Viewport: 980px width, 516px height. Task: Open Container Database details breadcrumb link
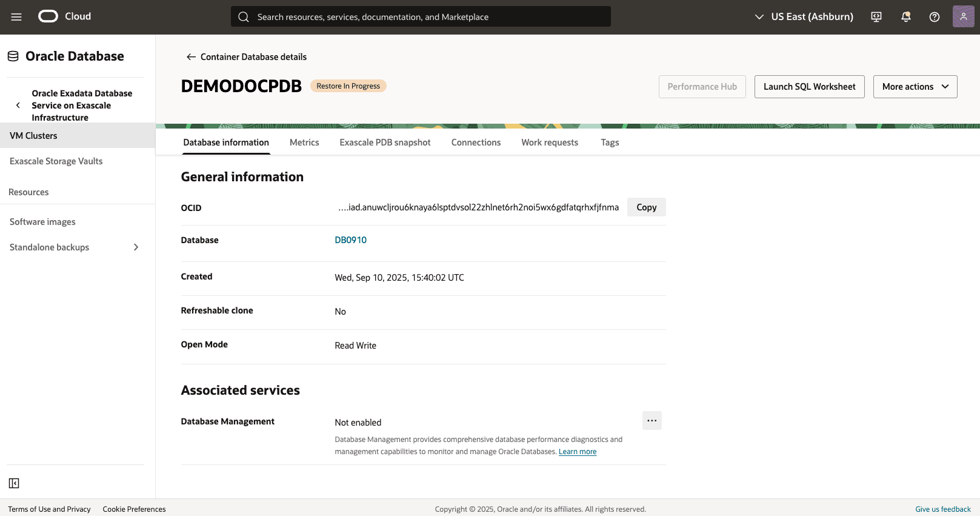tap(253, 57)
